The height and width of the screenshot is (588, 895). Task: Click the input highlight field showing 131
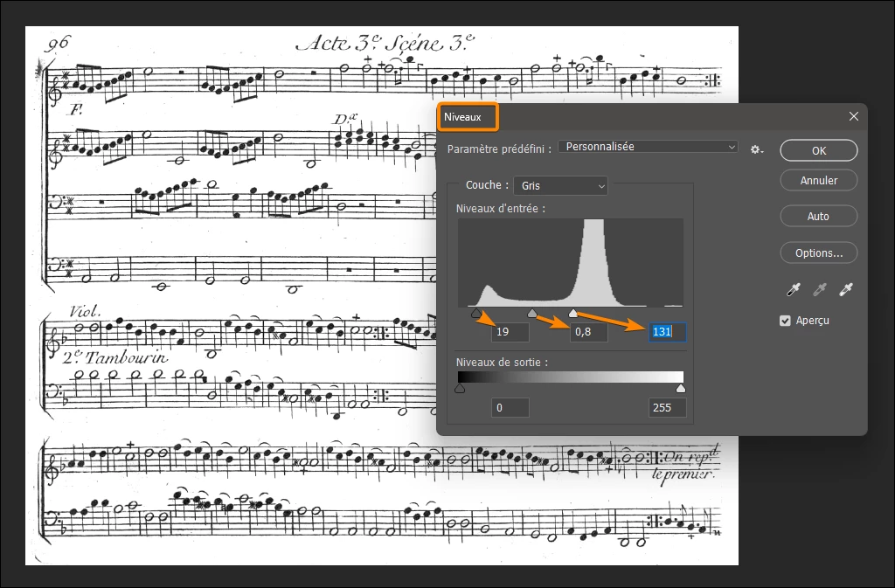coord(667,332)
